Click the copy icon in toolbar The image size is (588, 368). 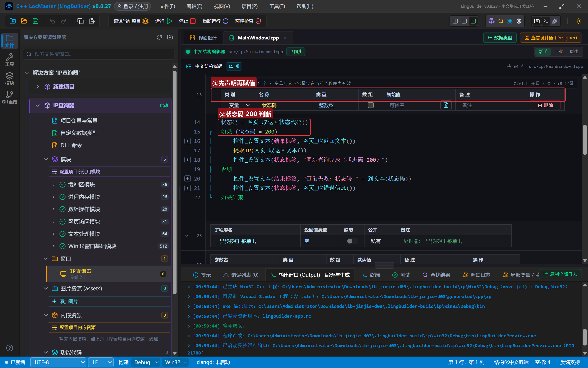80,21
